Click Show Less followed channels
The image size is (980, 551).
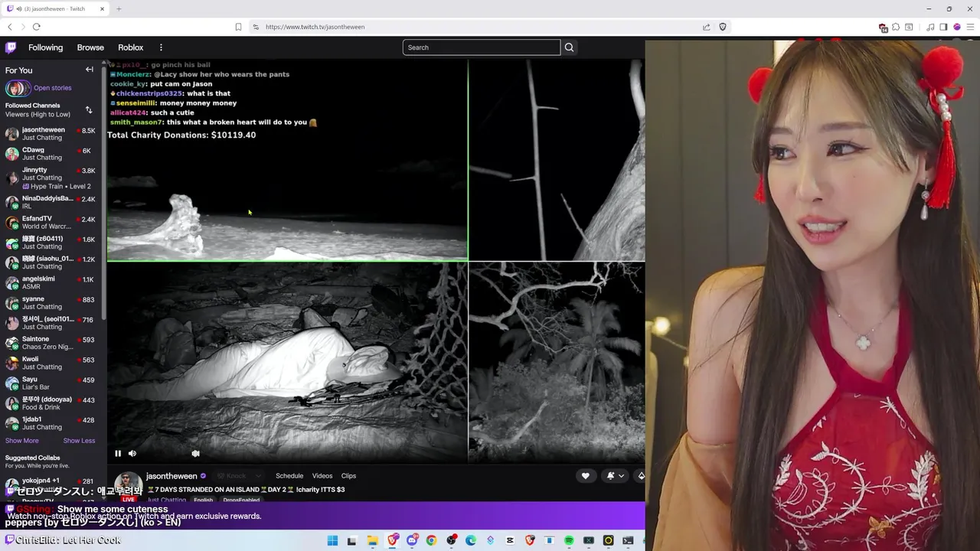pos(79,441)
